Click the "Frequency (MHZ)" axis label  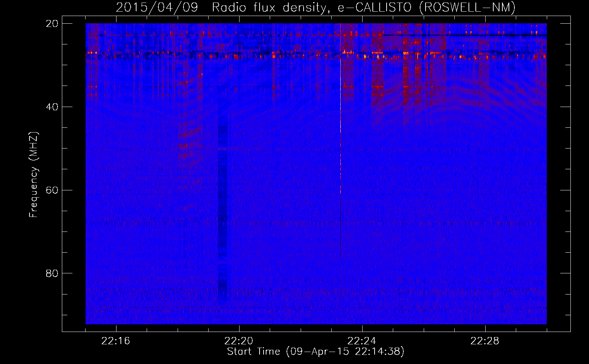point(33,174)
